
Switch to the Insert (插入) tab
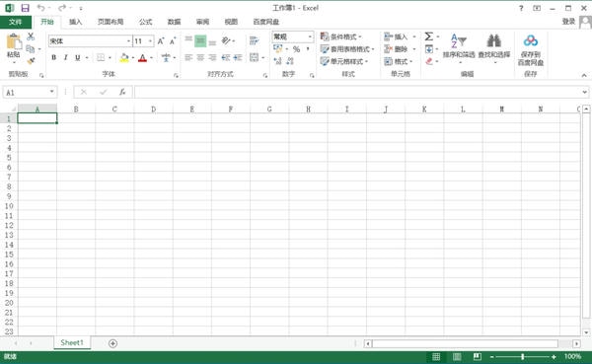(x=76, y=22)
